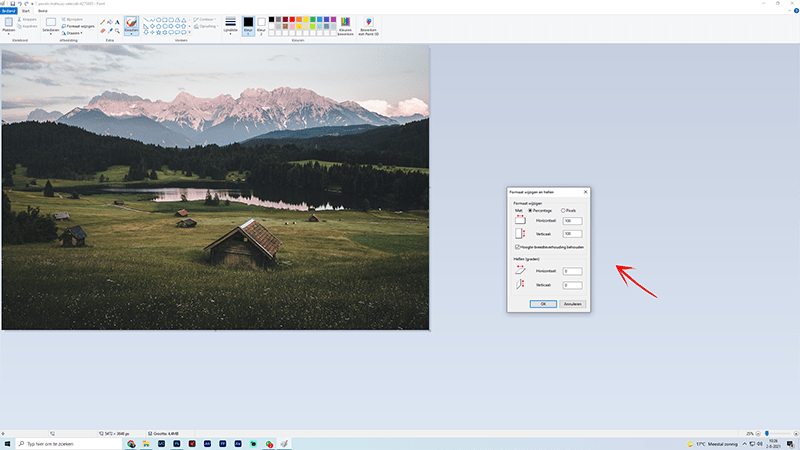Select the five-point star shape in Vormen gallery
The image size is (800, 450).
click(159, 32)
